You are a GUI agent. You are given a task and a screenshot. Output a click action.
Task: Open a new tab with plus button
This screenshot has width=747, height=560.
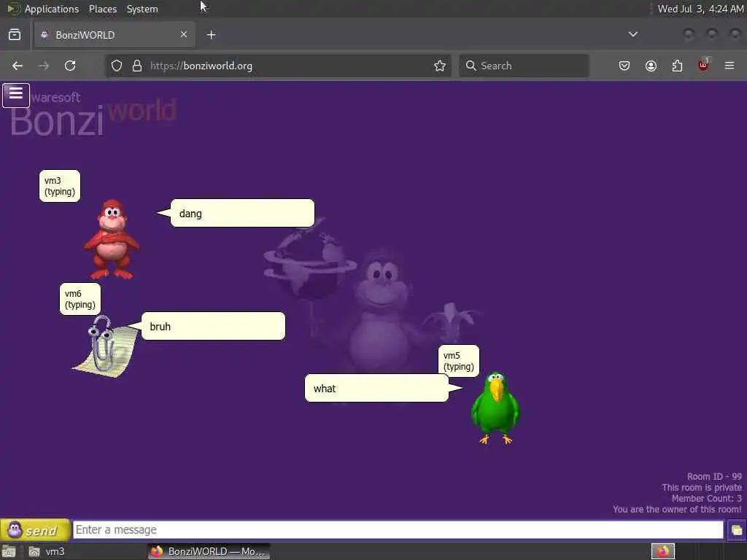click(x=211, y=35)
